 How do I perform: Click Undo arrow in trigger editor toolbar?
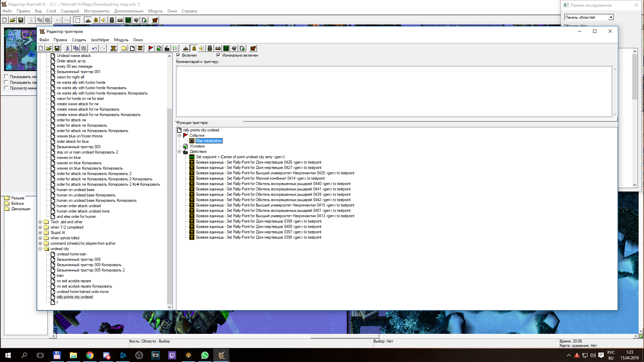tap(95, 48)
